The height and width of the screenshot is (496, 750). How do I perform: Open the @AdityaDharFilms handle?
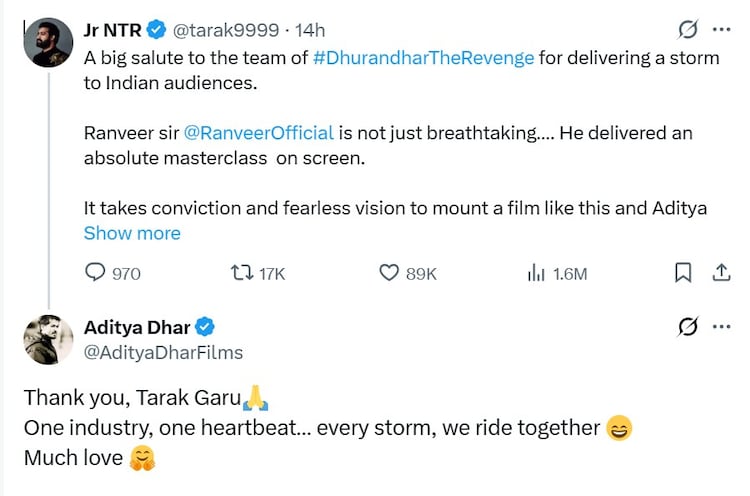(163, 352)
